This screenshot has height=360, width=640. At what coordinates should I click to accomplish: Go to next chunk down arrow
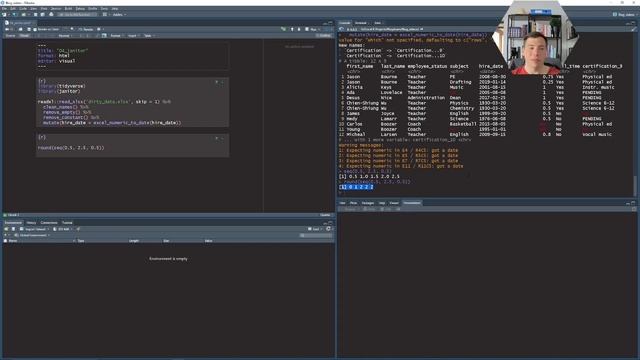(x=299, y=29)
